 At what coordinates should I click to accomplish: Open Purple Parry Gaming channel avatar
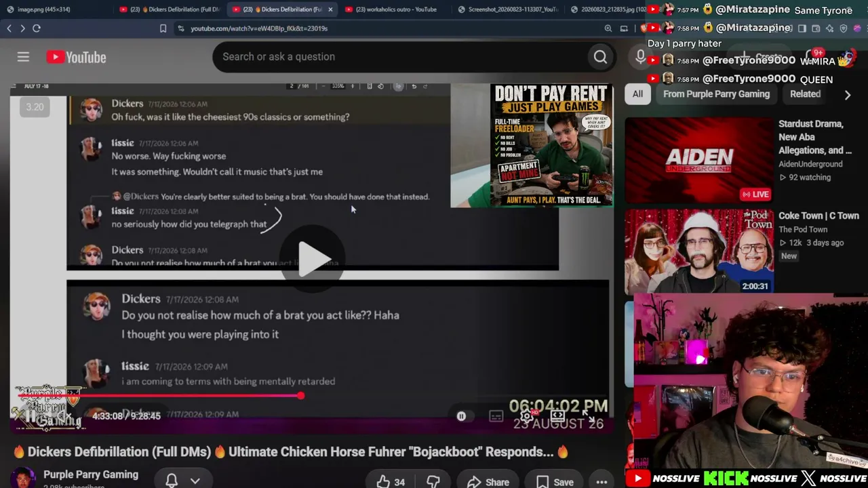[23, 479]
